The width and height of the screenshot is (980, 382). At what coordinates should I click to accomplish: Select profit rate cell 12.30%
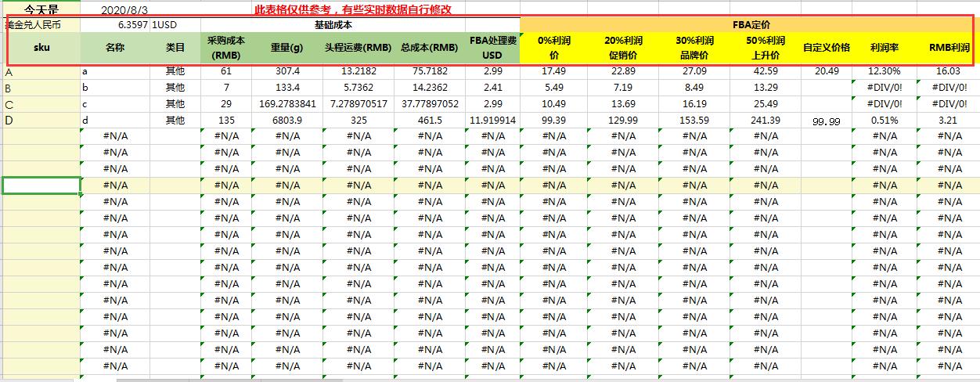[884, 71]
